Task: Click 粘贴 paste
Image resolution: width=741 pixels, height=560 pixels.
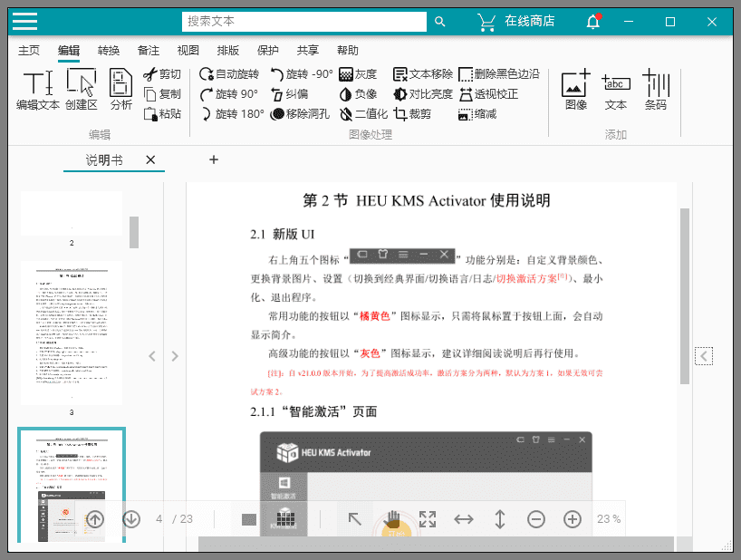Action: 162,114
